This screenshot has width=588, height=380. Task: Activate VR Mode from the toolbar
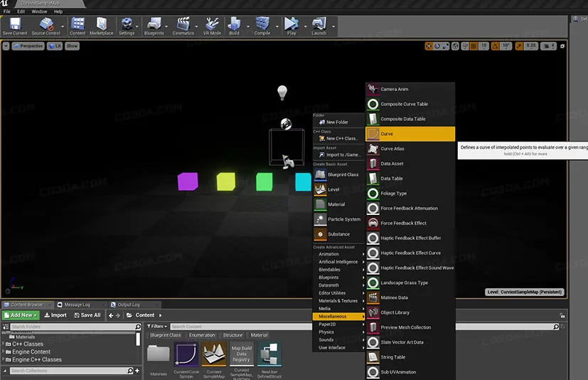(212, 26)
